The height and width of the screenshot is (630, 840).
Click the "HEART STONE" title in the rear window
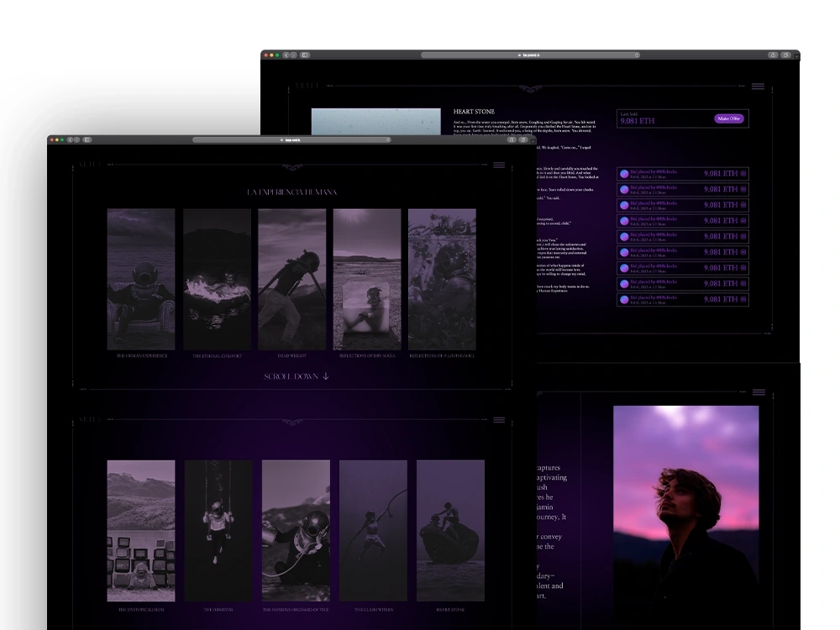(x=474, y=112)
